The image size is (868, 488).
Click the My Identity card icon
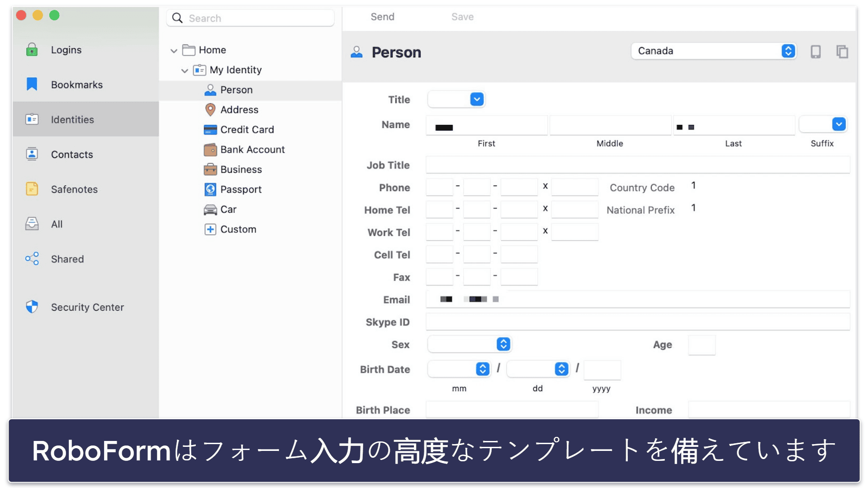click(x=199, y=70)
